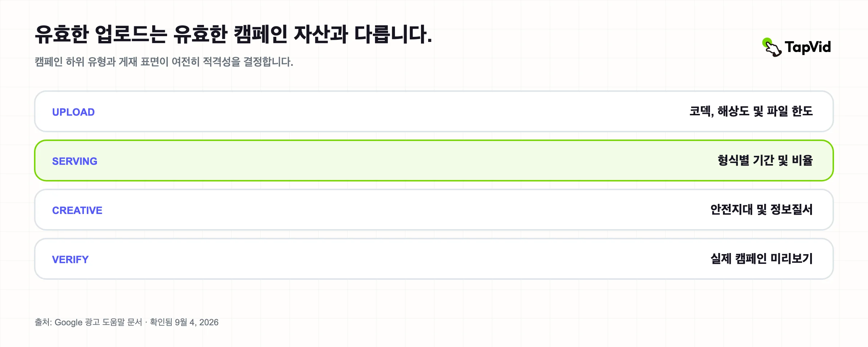Viewport: 868px width, 347px height.
Task: Select the UPLOAD row card
Action: click(434, 111)
